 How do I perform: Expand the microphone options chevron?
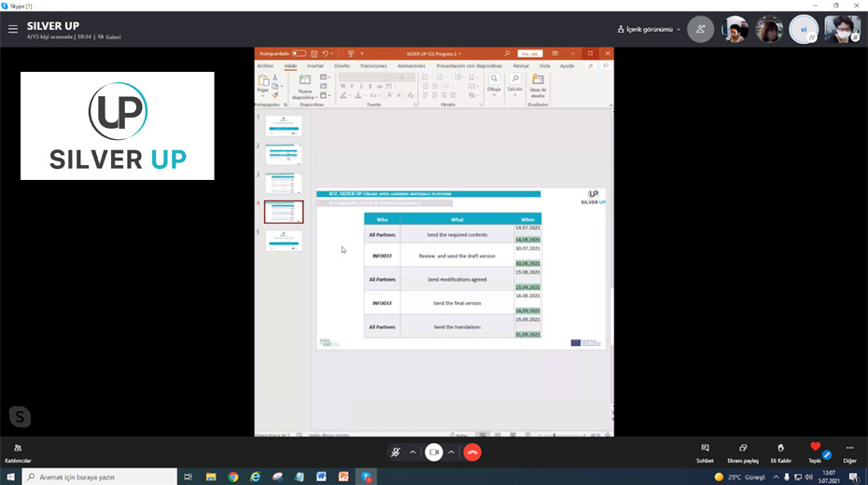413,452
